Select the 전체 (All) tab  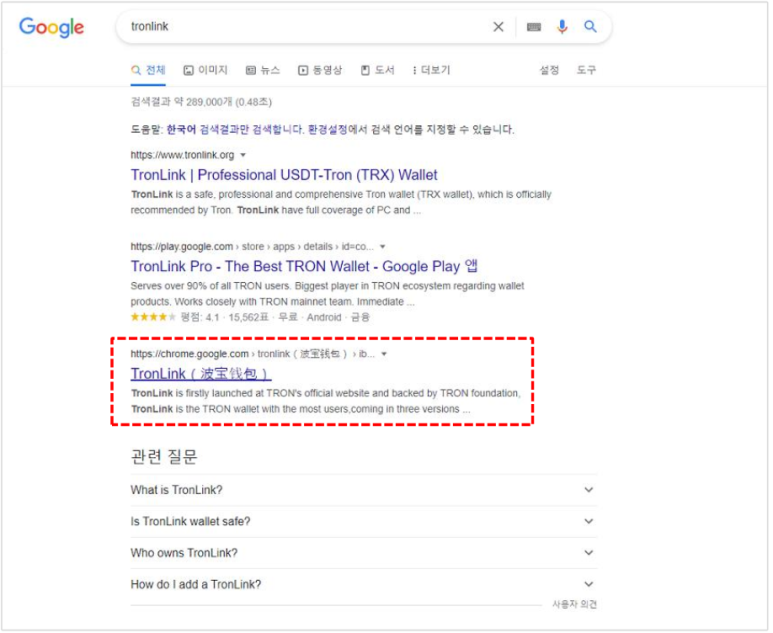(x=148, y=70)
